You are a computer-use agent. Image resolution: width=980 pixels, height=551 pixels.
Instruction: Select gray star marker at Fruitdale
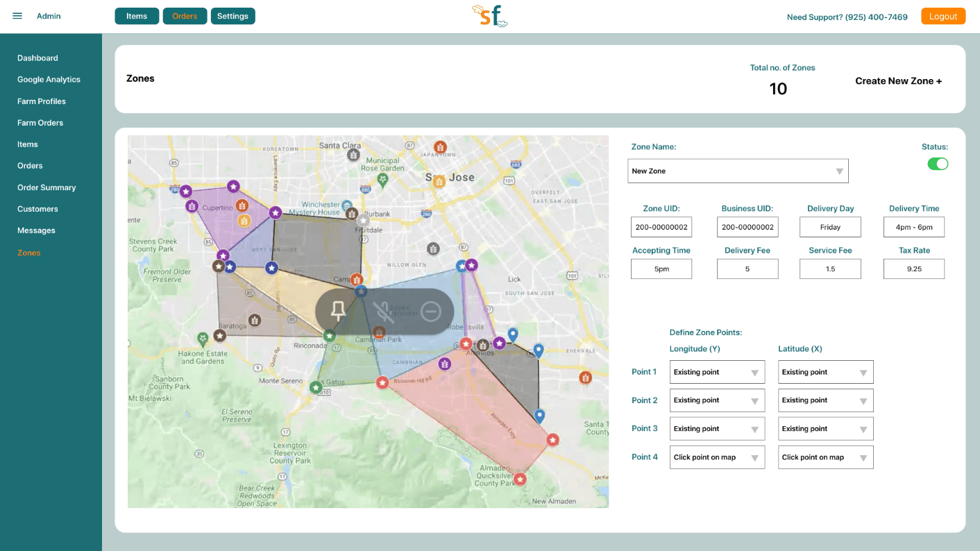(363, 220)
